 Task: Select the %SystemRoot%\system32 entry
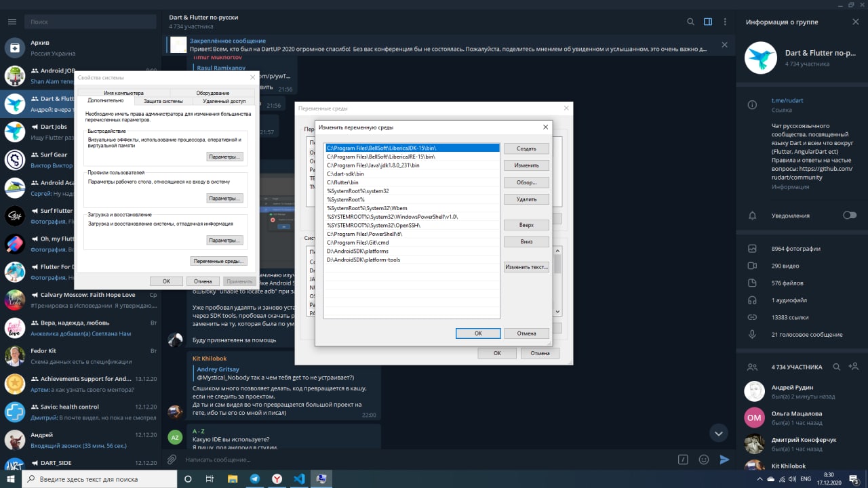click(x=412, y=191)
